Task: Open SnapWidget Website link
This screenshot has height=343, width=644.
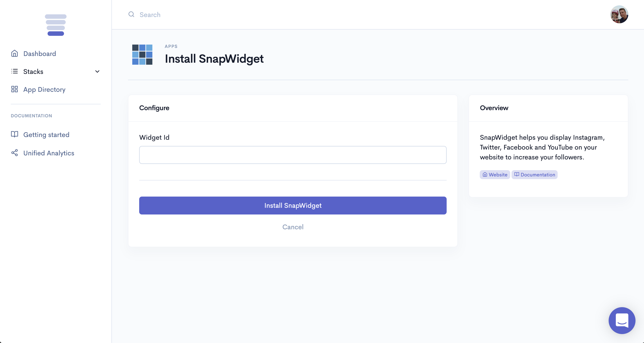Action: (495, 175)
